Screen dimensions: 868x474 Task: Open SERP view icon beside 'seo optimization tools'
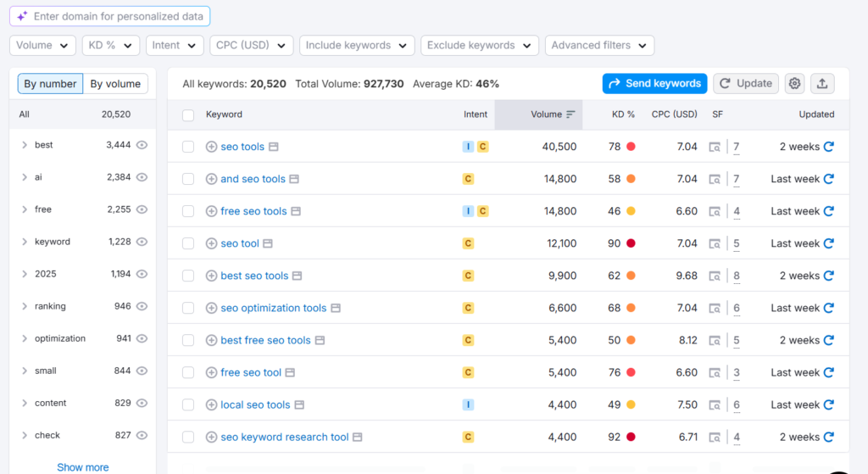tap(336, 308)
